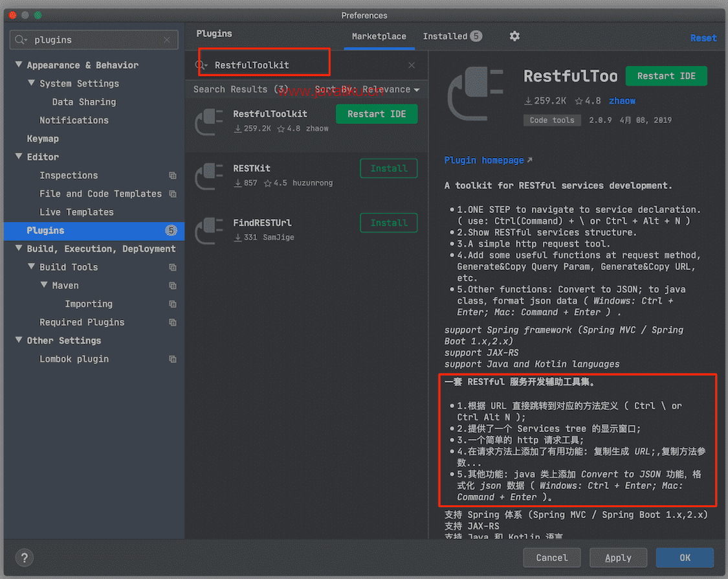This screenshot has width=728, height=579.
Task: Click large plugin icon in details pane
Action: (x=476, y=93)
